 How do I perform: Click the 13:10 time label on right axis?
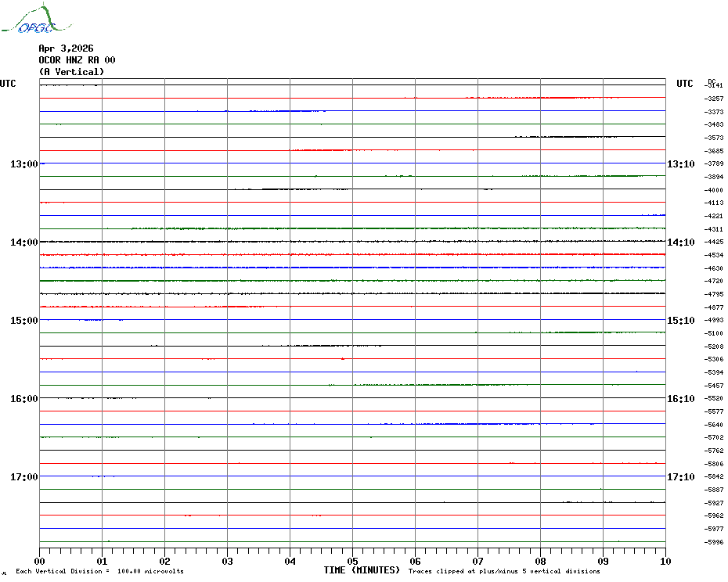(x=680, y=164)
